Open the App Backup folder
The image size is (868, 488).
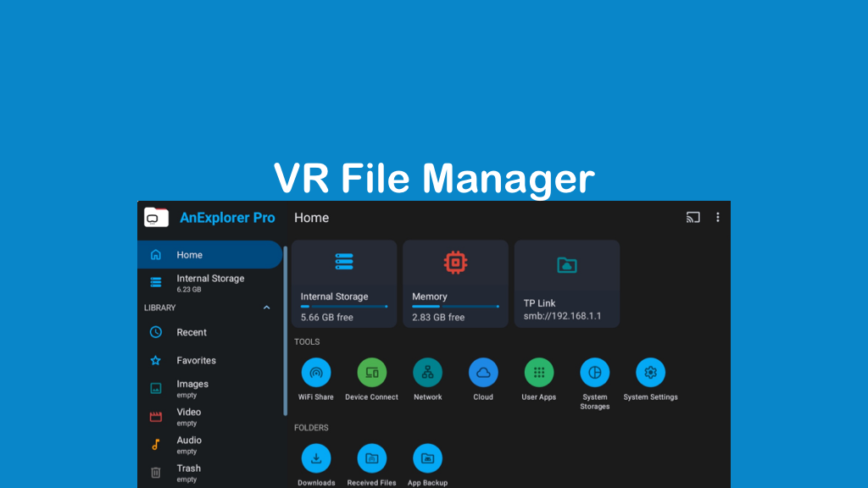[427, 458]
